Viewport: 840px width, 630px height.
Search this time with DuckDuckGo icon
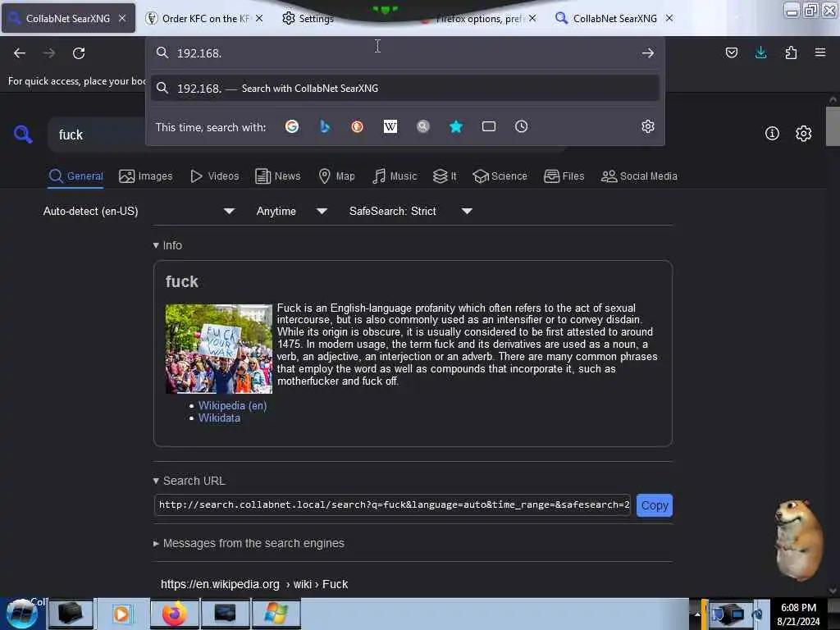coord(358,127)
